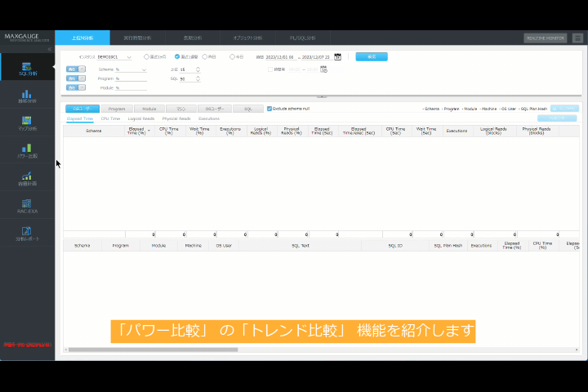Click the Schema column header in the upper grid
This screenshot has width=588, height=392.
click(x=94, y=131)
